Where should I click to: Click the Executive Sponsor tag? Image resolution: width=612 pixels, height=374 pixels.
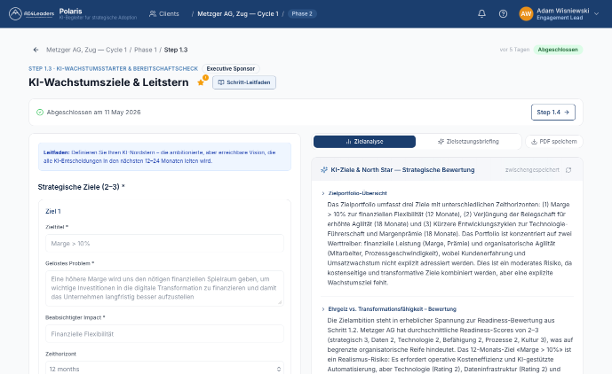231,69
